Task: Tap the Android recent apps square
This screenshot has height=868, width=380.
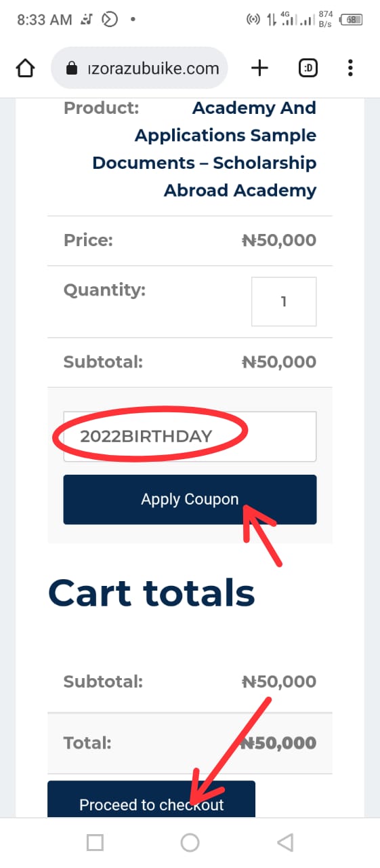Action: (x=95, y=842)
